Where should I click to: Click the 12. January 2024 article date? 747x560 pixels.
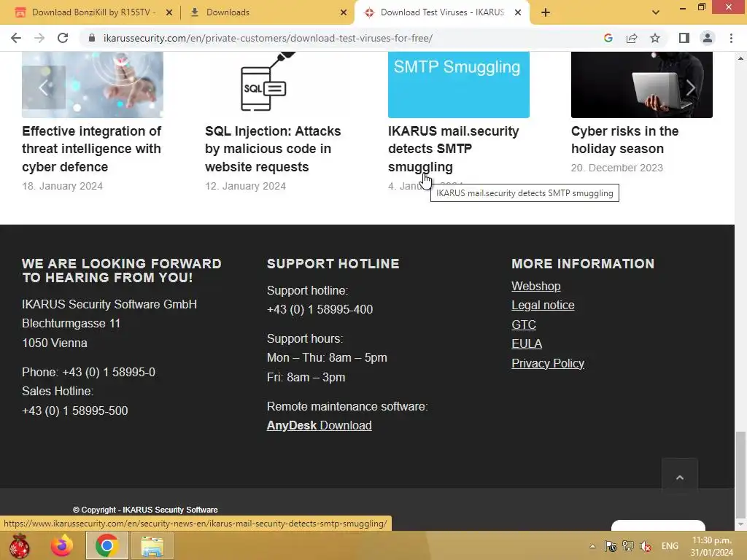pos(245,186)
